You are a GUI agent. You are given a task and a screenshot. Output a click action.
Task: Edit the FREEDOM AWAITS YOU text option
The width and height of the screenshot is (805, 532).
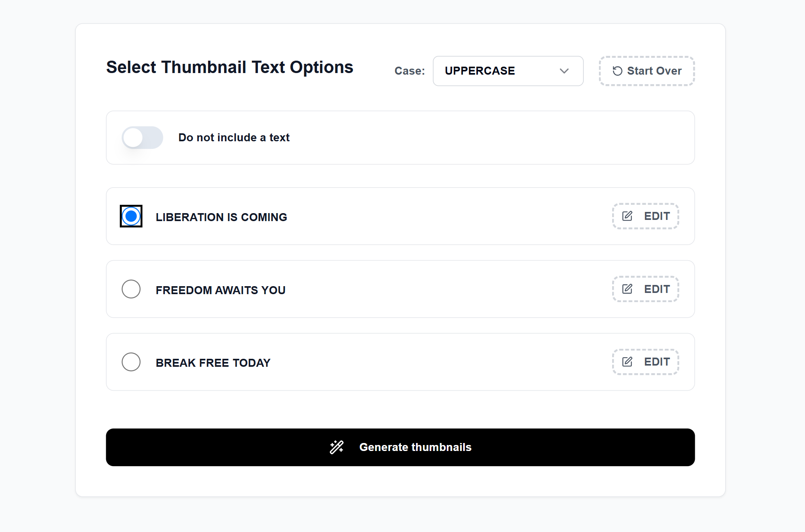pyautogui.click(x=645, y=289)
